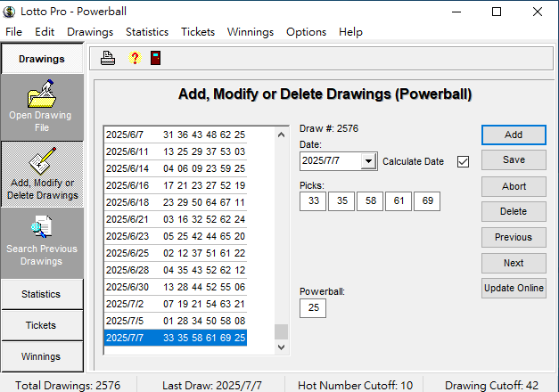Click Lotto Pro app icon in title bar
This screenshot has height=392, width=559.
click(9, 12)
